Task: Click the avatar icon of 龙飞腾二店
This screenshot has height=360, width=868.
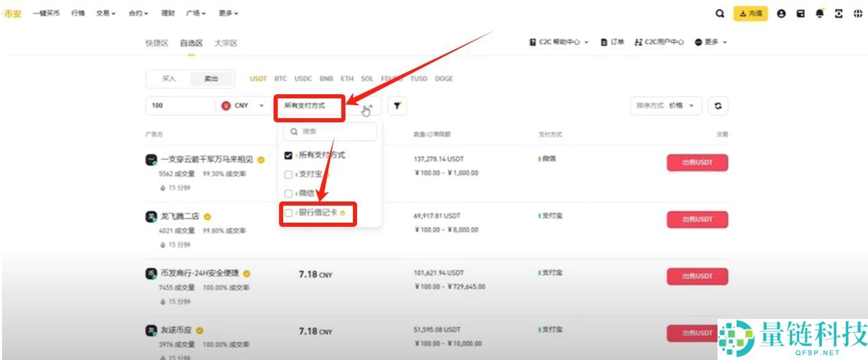Action: [x=151, y=217]
